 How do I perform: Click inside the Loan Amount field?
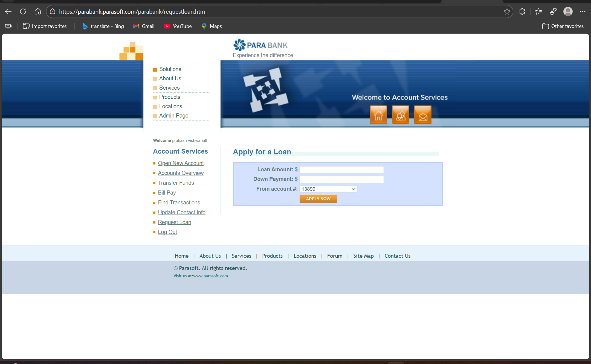[341, 169]
